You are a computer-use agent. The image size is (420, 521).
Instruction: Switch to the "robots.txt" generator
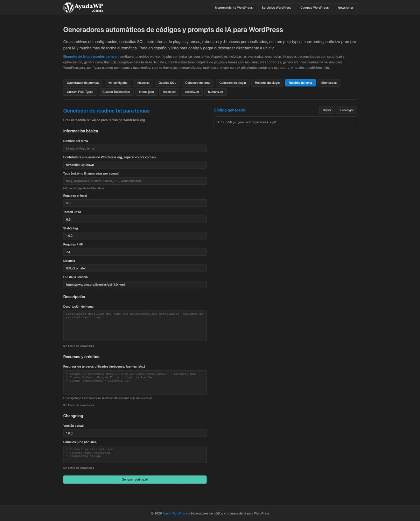click(169, 91)
